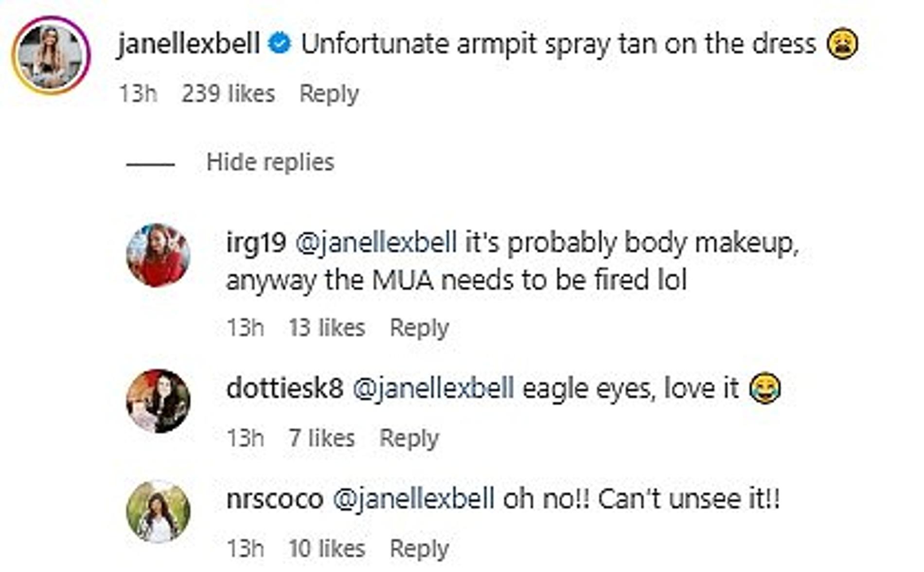Reply to nrscoco's comment
Image resolution: width=924 pixels, height=572 pixels.
419,549
